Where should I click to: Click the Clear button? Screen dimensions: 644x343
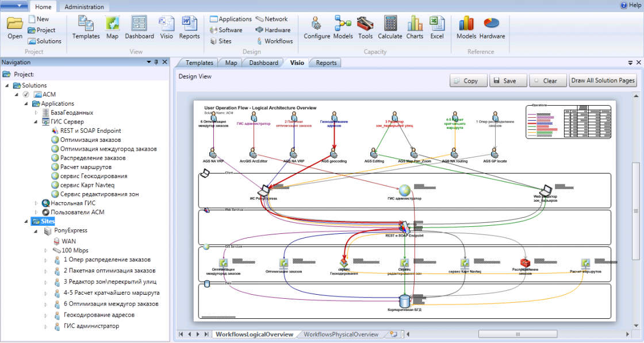pos(548,81)
